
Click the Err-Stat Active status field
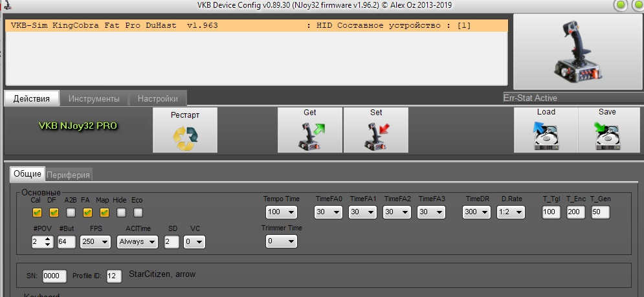(573, 98)
